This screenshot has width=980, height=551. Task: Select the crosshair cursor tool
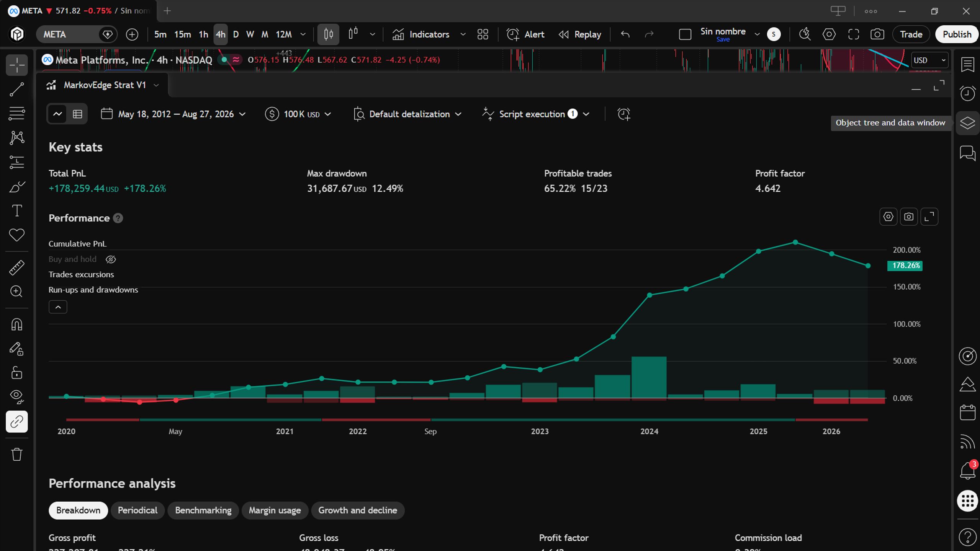[x=17, y=65]
